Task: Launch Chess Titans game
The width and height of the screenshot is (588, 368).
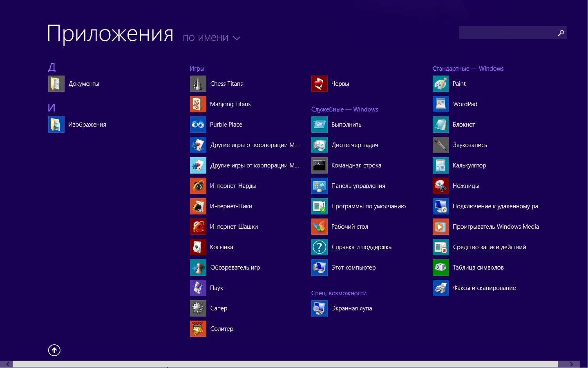Action: click(217, 84)
